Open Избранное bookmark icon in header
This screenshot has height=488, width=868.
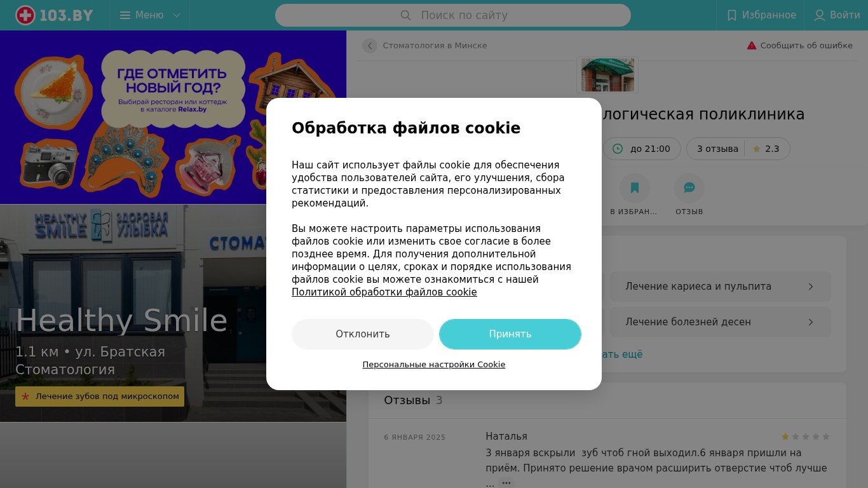point(731,15)
